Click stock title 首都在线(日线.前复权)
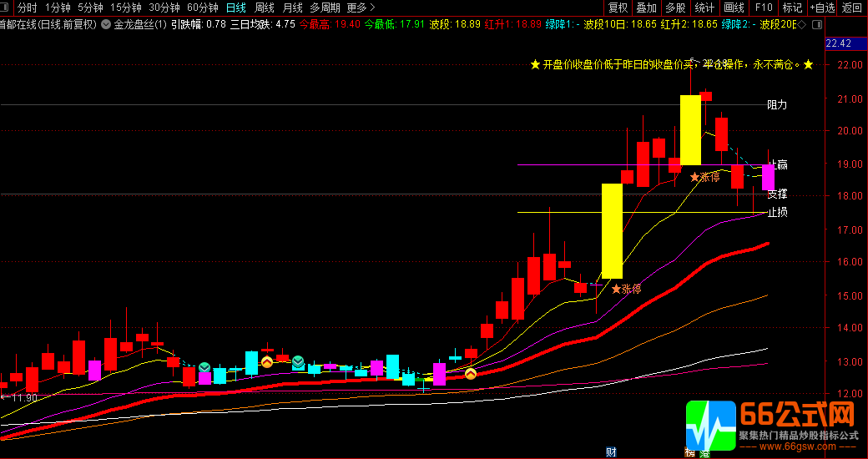 (x=48, y=24)
